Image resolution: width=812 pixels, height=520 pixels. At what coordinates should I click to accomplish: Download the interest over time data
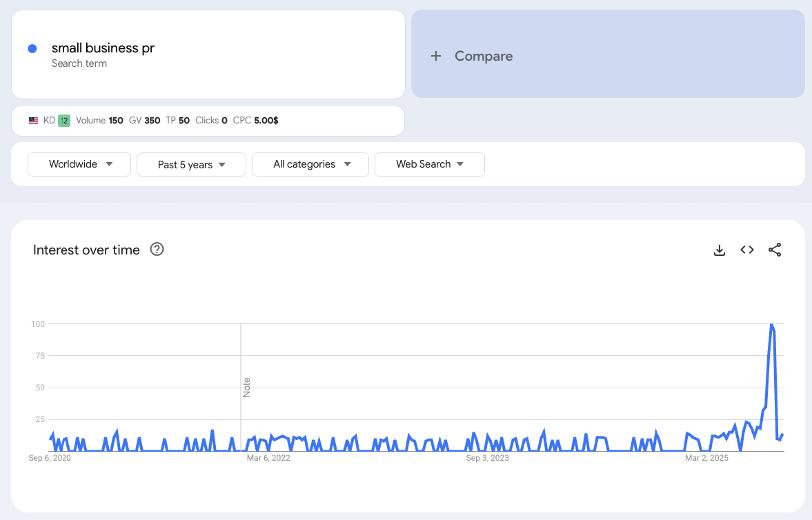pyautogui.click(x=719, y=250)
